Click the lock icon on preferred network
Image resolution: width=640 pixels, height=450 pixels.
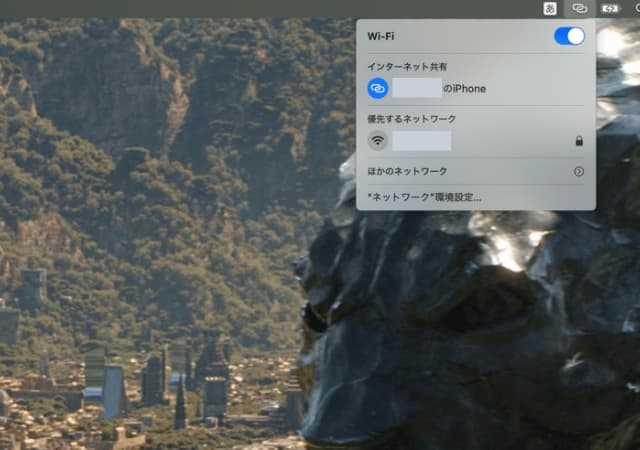[579, 141]
